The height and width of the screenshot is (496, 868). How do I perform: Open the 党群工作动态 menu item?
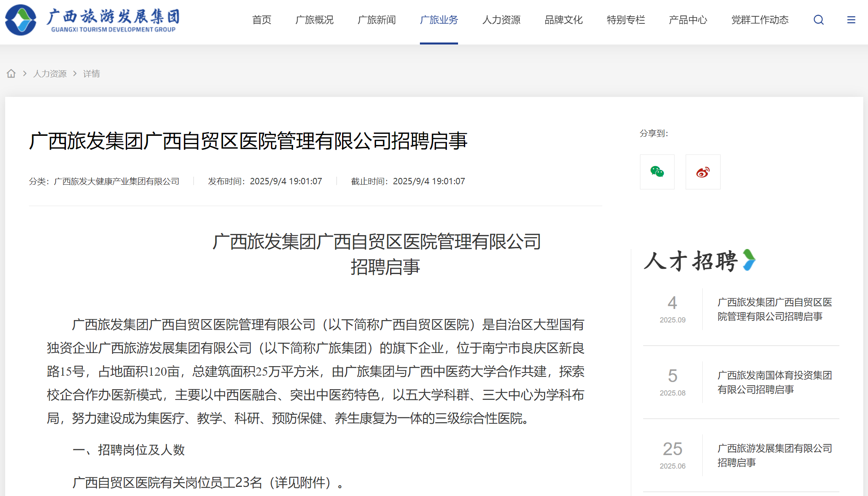point(760,20)
